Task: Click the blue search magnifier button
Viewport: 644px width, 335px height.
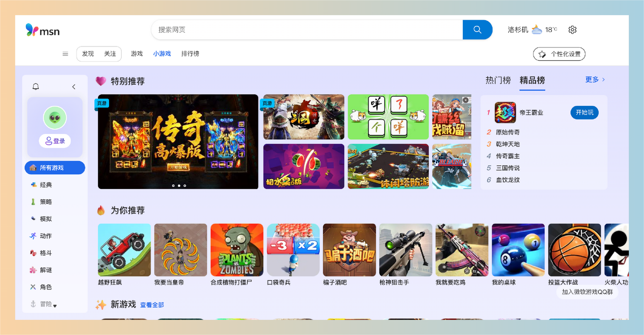Action: click(477, 29)
